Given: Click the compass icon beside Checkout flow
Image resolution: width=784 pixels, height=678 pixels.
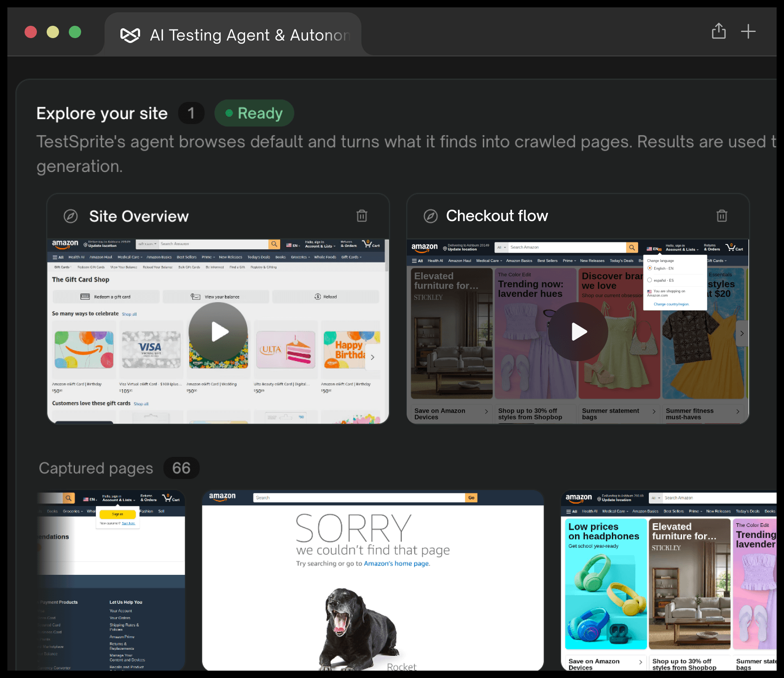Looking at the screenshot, I should [x=431, y=216].
